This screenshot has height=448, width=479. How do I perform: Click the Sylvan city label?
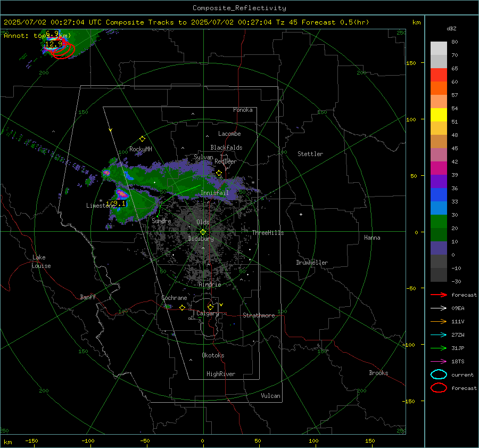tap(203, 157)
